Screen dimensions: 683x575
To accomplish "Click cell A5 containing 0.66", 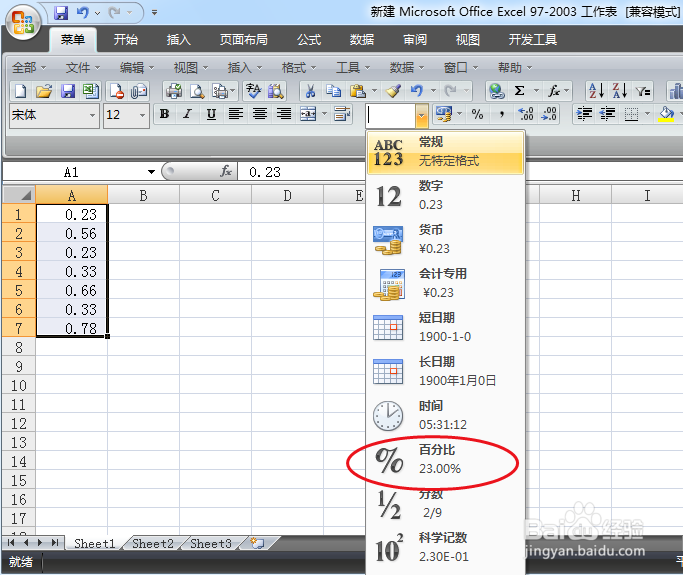I will pyautogui.click(x=71, y=290).
